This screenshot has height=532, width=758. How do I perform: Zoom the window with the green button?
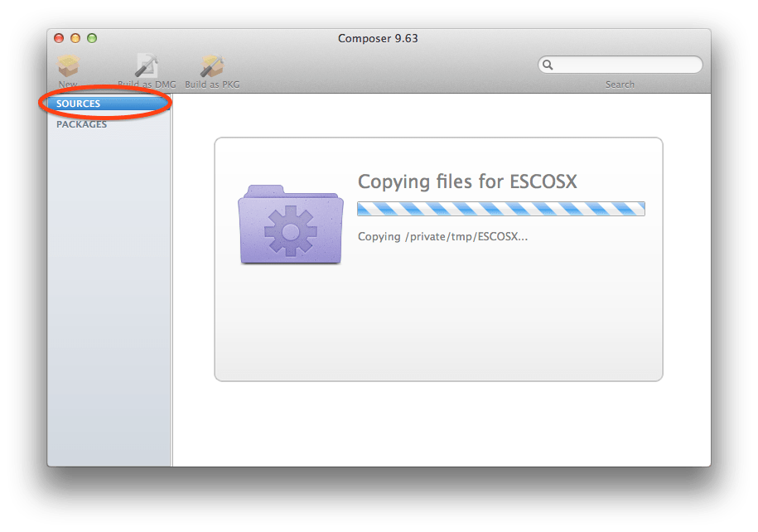[x=92, y=38]
